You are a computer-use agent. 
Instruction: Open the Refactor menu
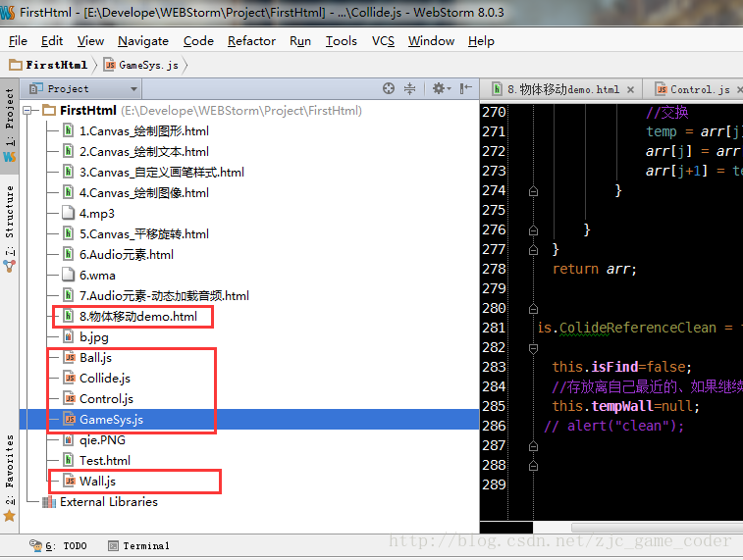pos(251,41)
